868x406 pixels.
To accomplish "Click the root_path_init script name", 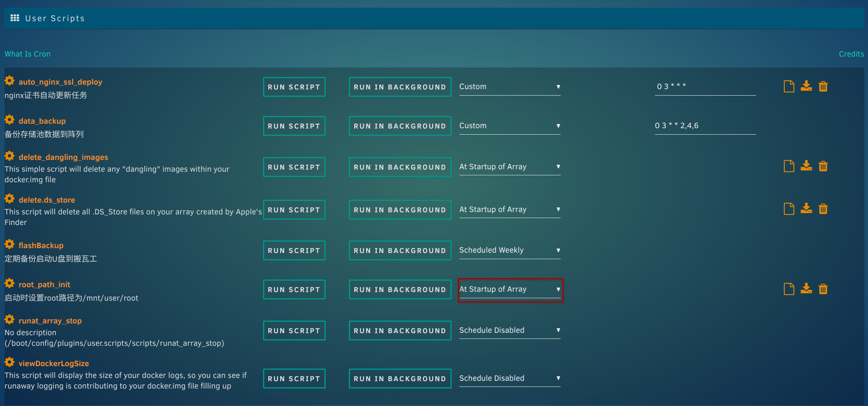I will click(x=44, y=285).
